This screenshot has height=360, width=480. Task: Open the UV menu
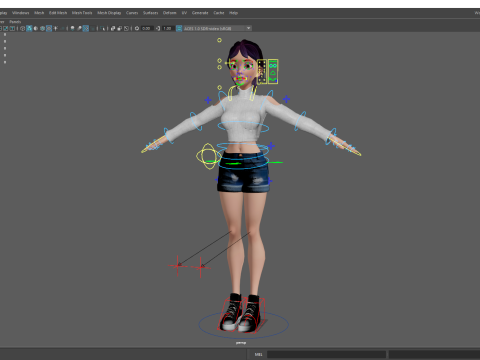click(184, 13)
